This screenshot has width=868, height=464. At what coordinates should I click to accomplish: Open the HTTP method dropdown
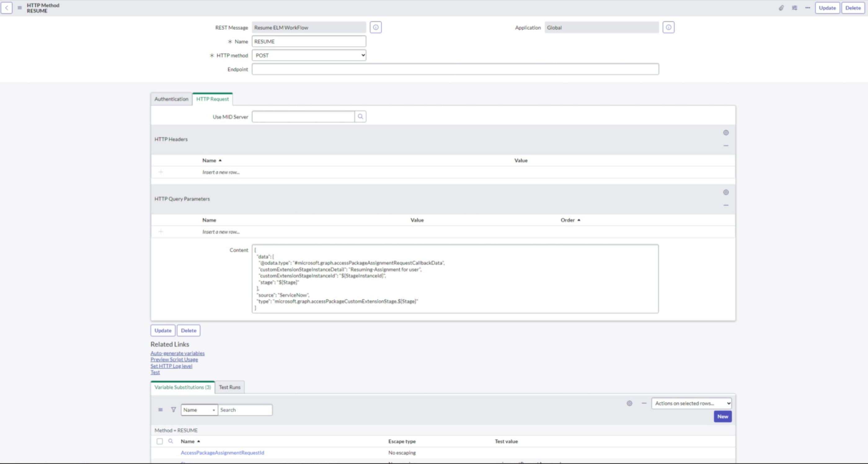[x=309, y=55]
